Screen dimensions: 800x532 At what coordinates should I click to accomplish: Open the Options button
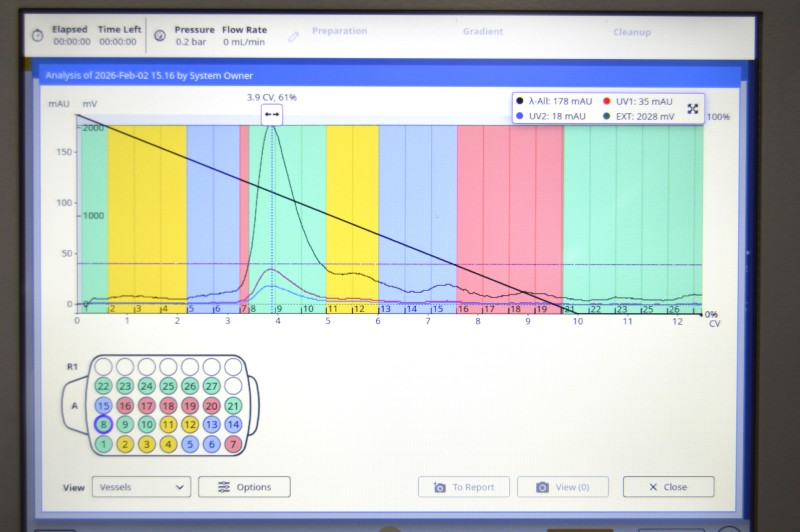coord(244,487)
